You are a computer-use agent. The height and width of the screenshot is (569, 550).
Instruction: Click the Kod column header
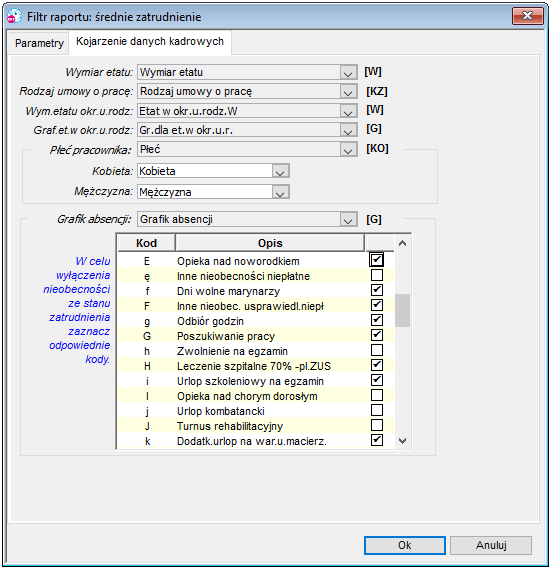(x=147, y=243)
